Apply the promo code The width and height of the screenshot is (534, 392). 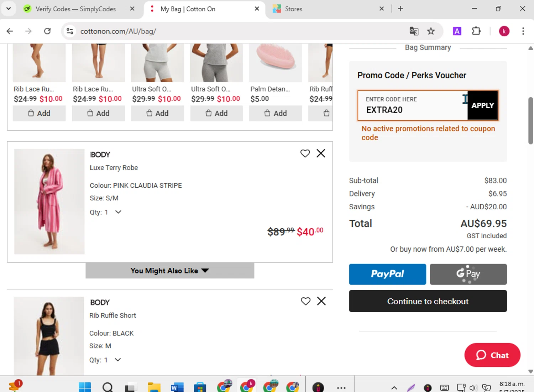tap(482, 105)
